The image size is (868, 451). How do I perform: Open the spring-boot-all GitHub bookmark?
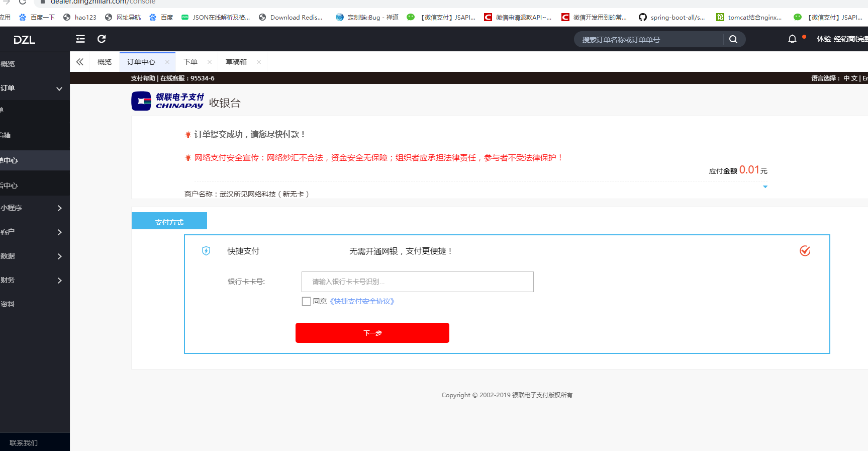pos(672,17)
